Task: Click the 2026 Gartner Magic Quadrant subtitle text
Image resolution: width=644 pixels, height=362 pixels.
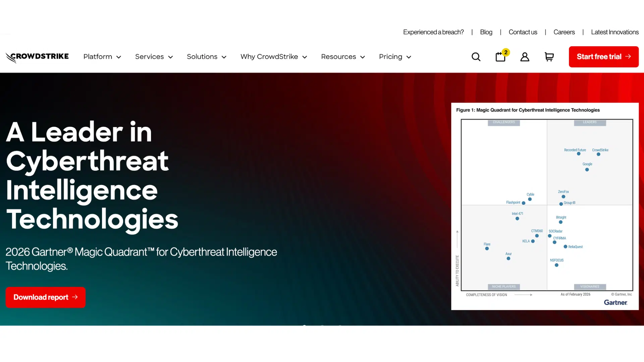Action: coord(141,259)
